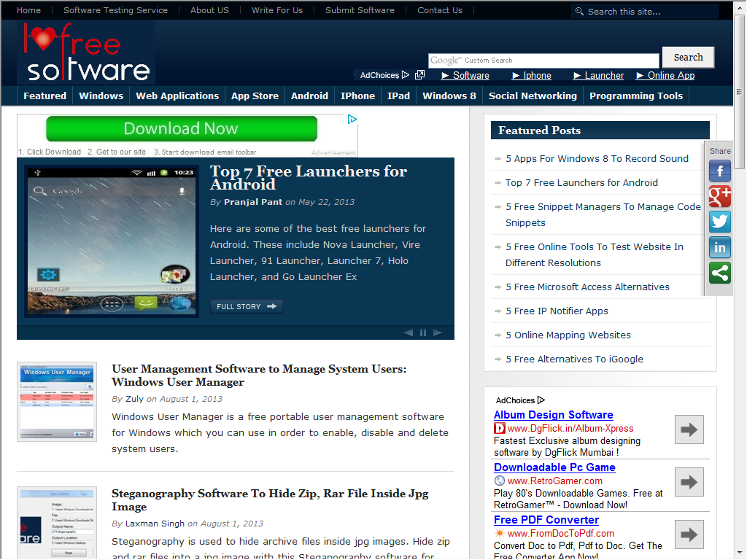Click the Android launcher screenshot thumbnail
The image size is (747, 560).
112,241
